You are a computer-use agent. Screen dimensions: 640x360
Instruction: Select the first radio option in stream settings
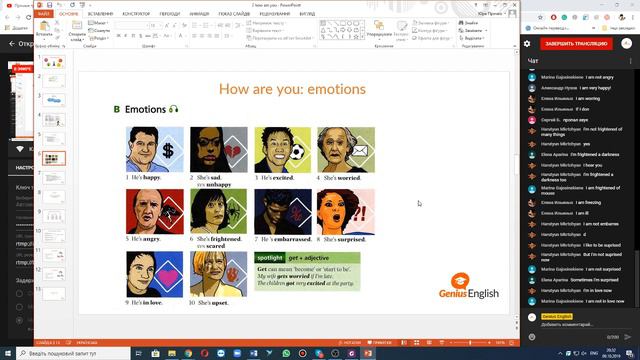pos(19,293)
